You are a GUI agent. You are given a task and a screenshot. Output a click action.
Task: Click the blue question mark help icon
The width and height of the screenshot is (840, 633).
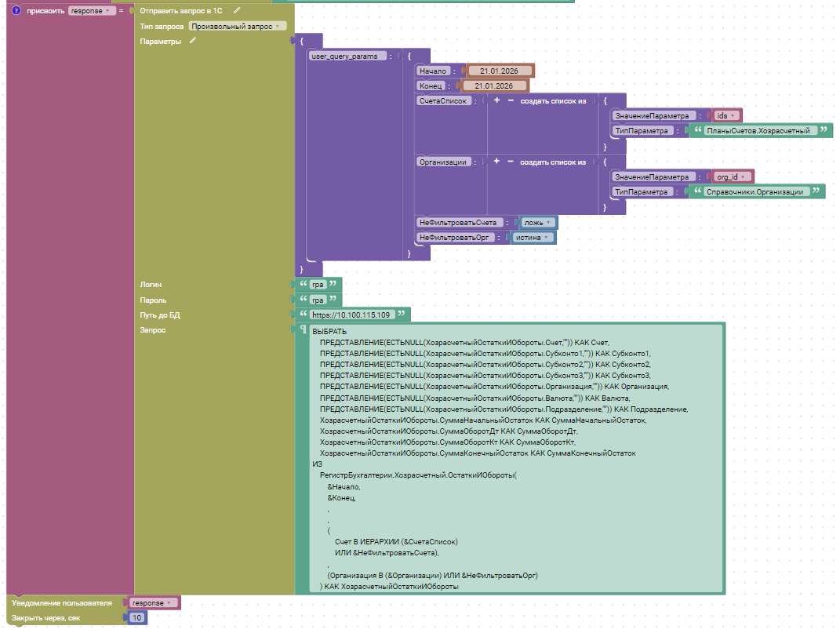pyautogui.click(x=16, y=11)
